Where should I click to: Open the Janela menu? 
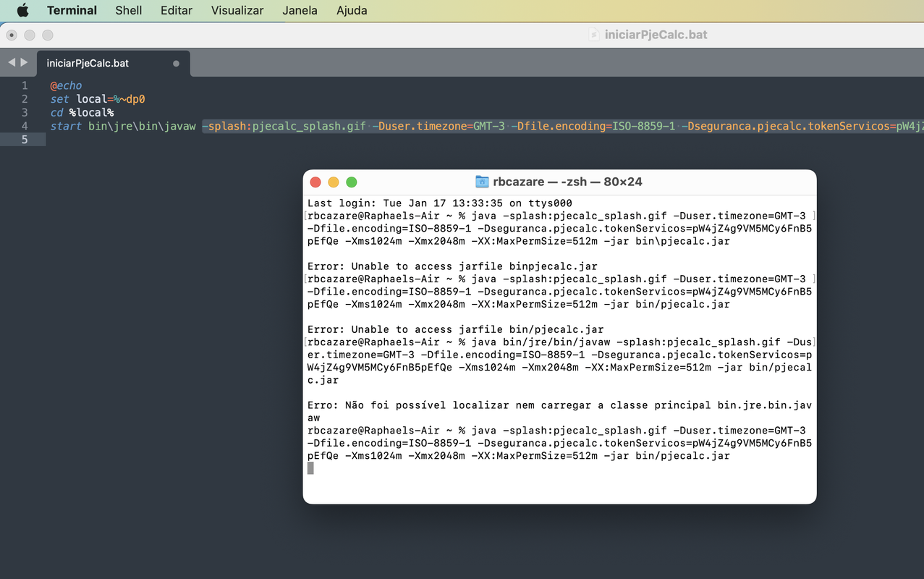tap(300, 10)
